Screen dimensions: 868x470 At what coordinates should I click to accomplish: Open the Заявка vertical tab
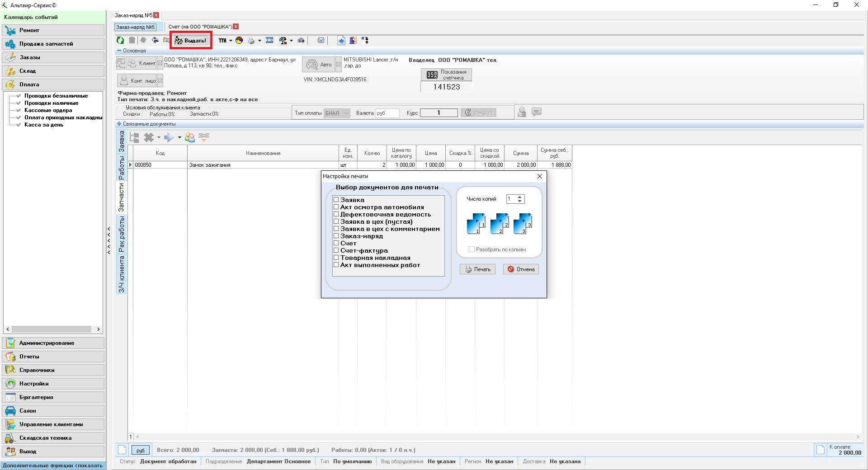point(122,141)
